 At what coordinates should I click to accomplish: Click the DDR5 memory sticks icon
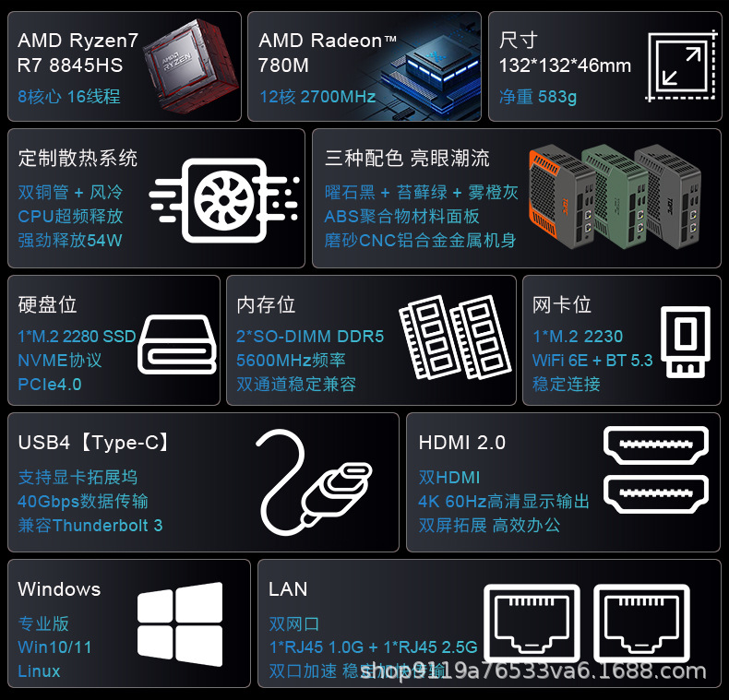point(455,337)
